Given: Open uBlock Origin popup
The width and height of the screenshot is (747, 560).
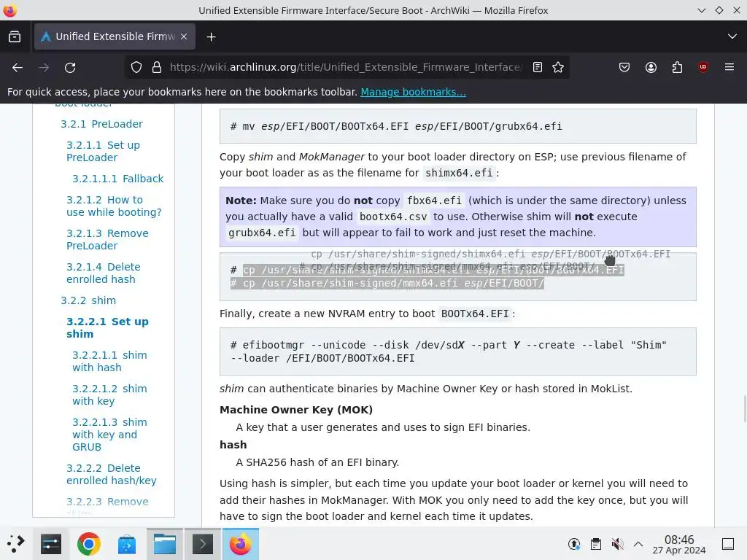Looking at the screenshot, I should click(703, 68).
